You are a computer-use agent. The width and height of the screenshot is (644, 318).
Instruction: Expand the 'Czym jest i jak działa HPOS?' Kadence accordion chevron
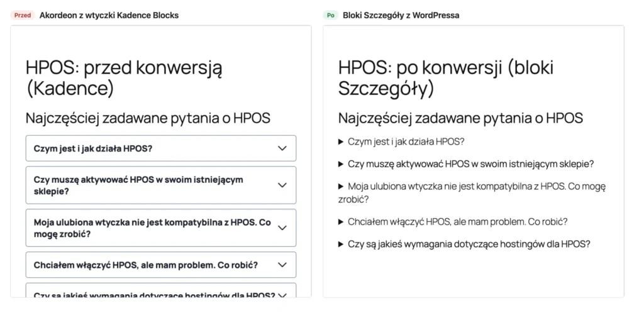(x=282, y=148)
